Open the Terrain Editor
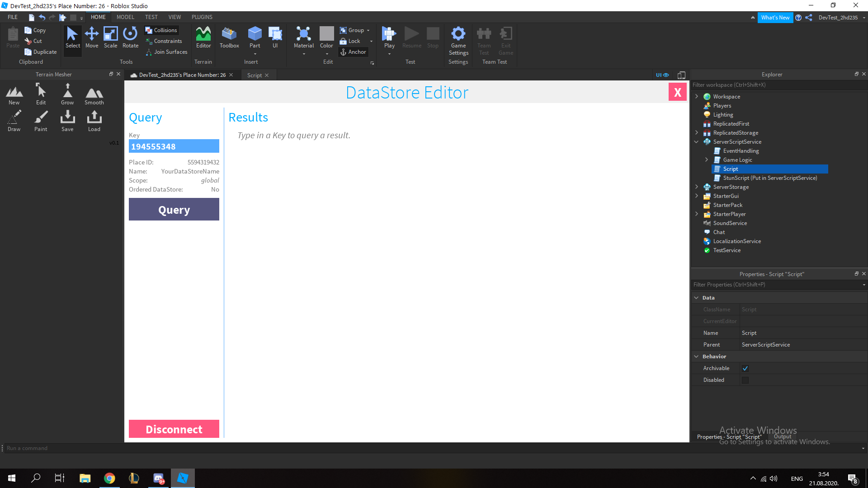Screen dimensions: 868x488 (203, 39)
